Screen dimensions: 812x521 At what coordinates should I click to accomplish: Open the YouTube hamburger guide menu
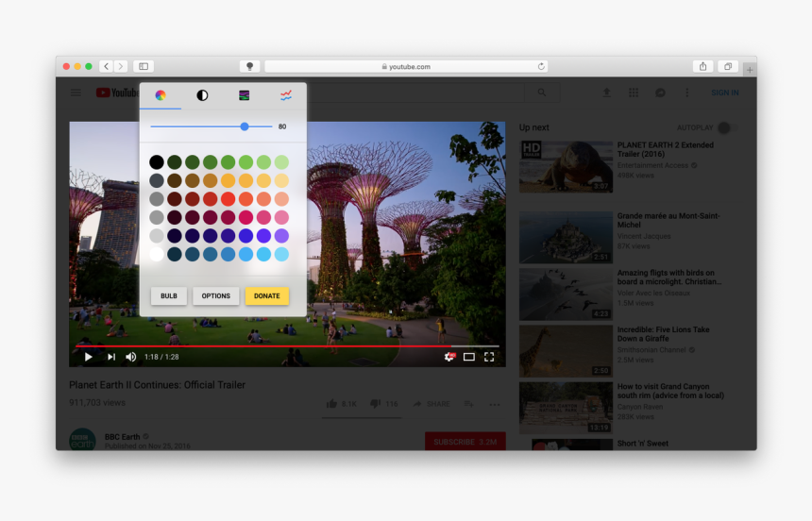[76, 92]
